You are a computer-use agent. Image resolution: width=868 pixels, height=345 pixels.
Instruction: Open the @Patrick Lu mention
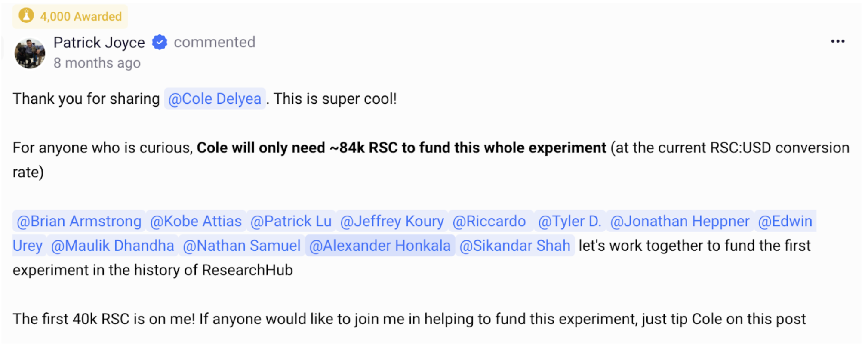(291, 221)
